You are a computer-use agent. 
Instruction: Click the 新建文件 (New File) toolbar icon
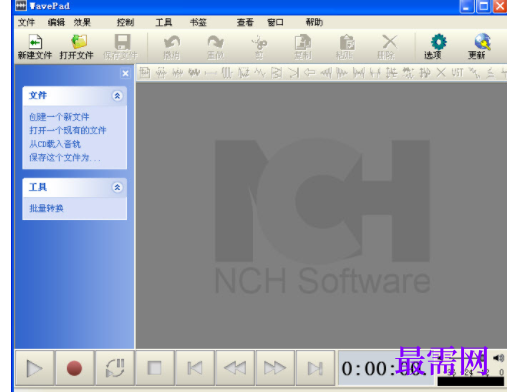click(x=35, y=47)
